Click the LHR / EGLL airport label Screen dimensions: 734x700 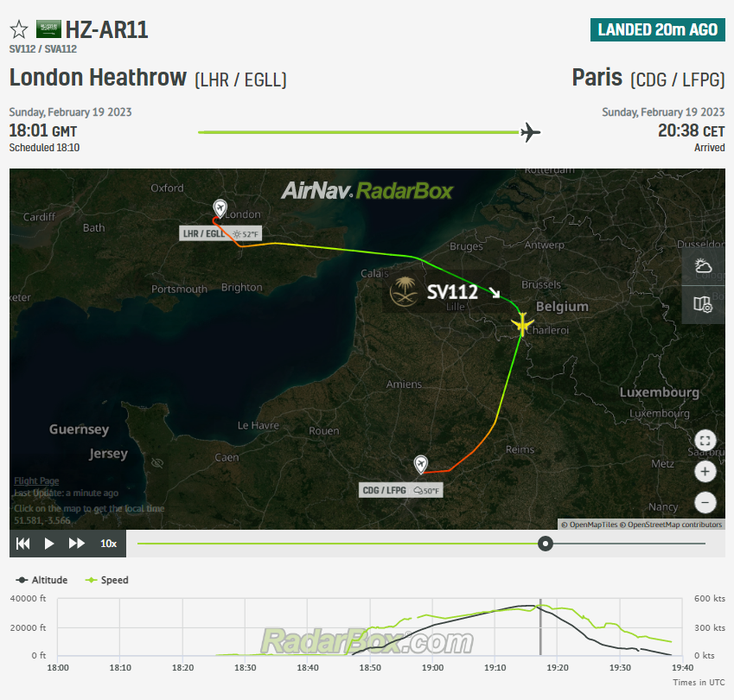point(220,233)
